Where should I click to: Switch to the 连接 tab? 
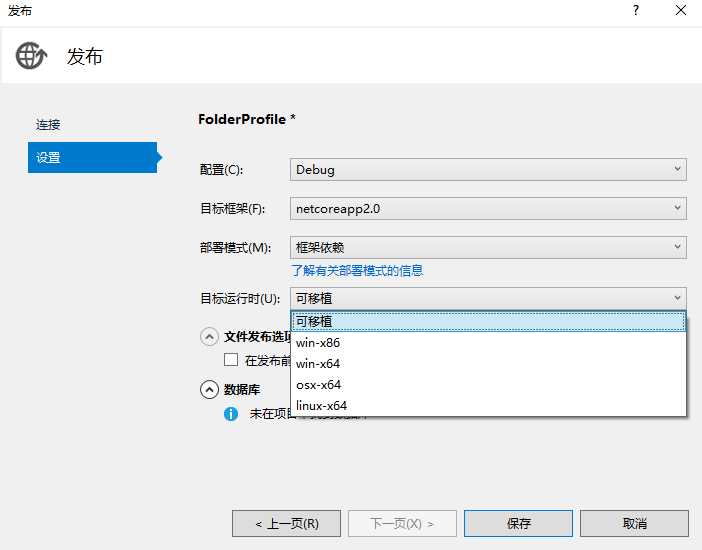click(49, 125)
